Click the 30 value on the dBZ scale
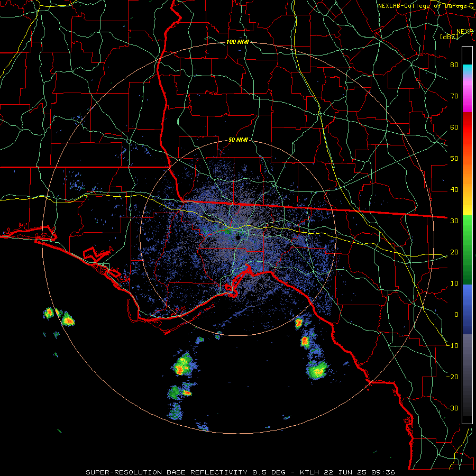This screenshot has width=476, height=476. pyautogui.click(x=454, y=221)
